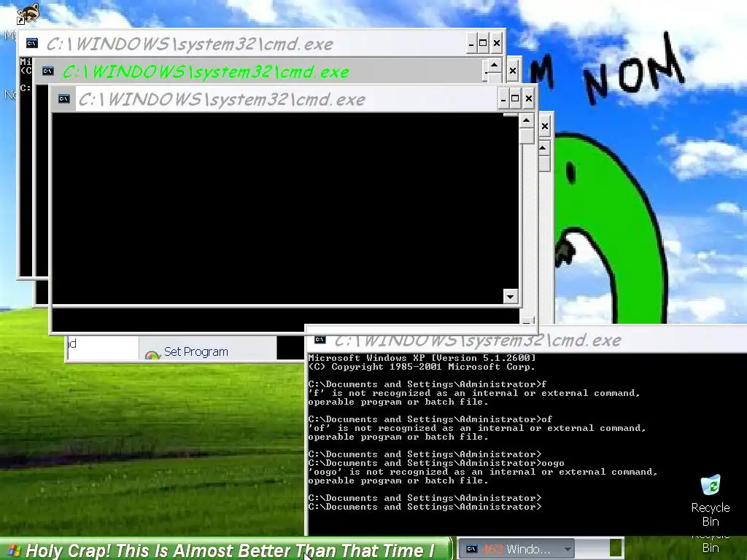Maximize the rearmost gray-titled cmd window
The image size is (747, 560).
tap(483, 43)
